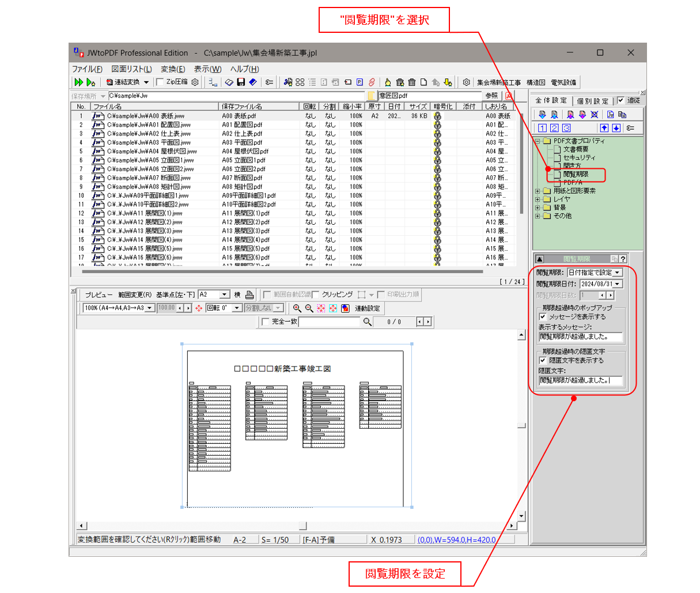This screenshot has width=700, height=593.
Task: Click the red PDF icon beside 参照
Action: [509, 96]
